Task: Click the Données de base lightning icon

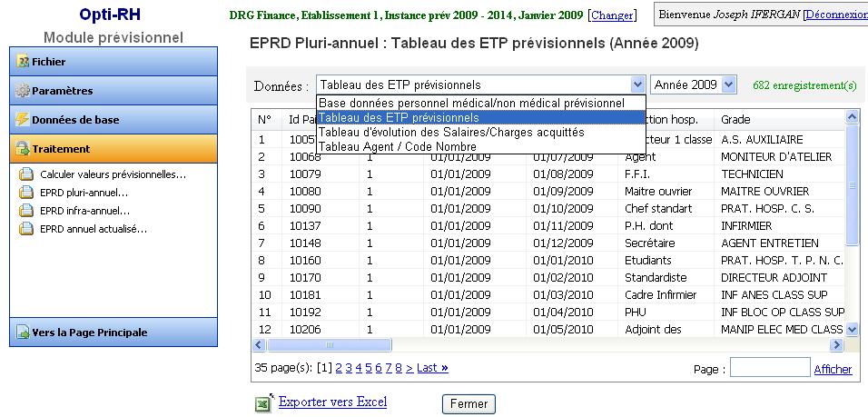Action: click(23, 119)
